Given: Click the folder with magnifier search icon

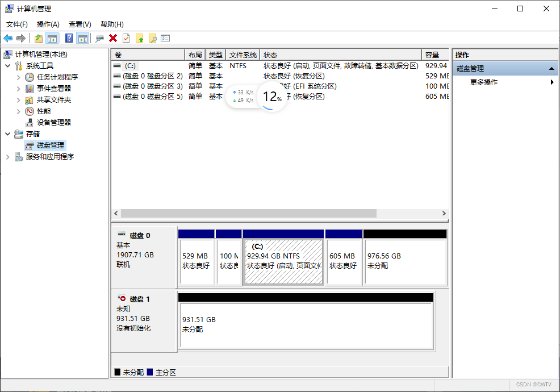Looking at the screenshot, I should (153, 38).
